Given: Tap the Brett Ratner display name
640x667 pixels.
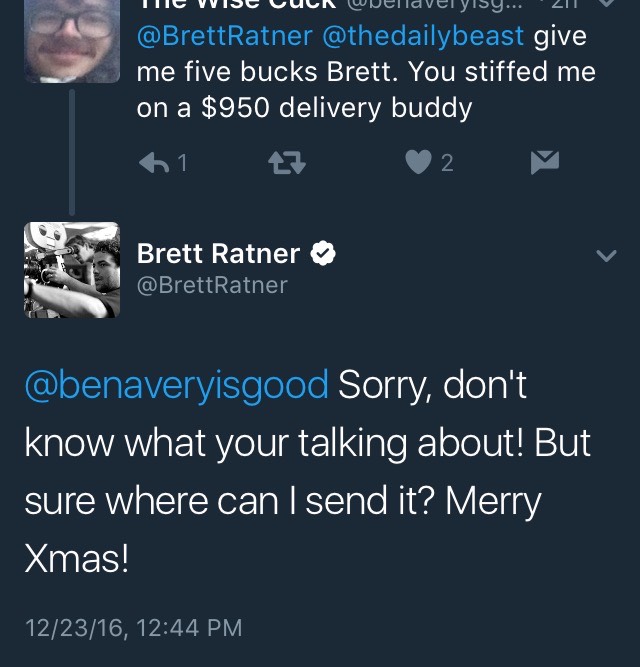Looking at the screenshot, I should click(x=218, y=254).
